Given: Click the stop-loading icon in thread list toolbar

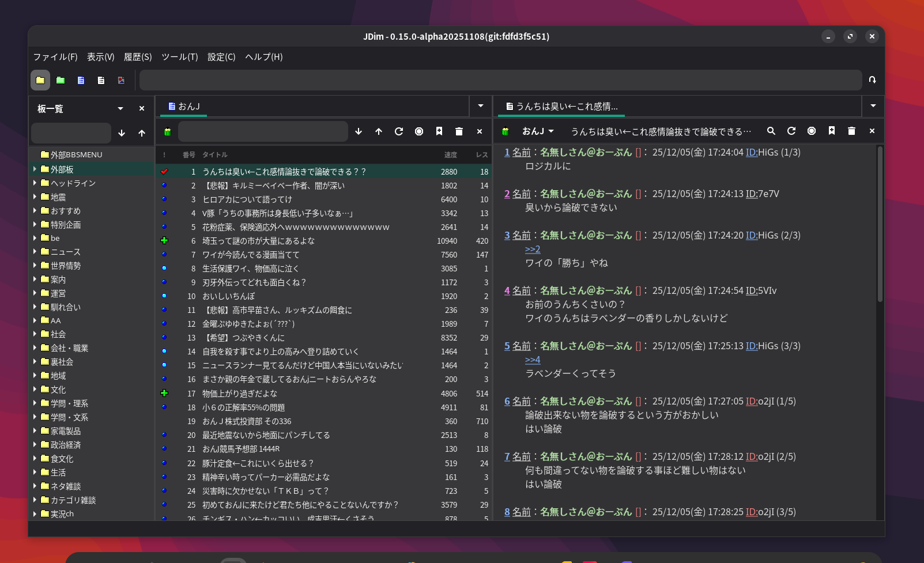Looking at the screenshot, I should 419,132.
